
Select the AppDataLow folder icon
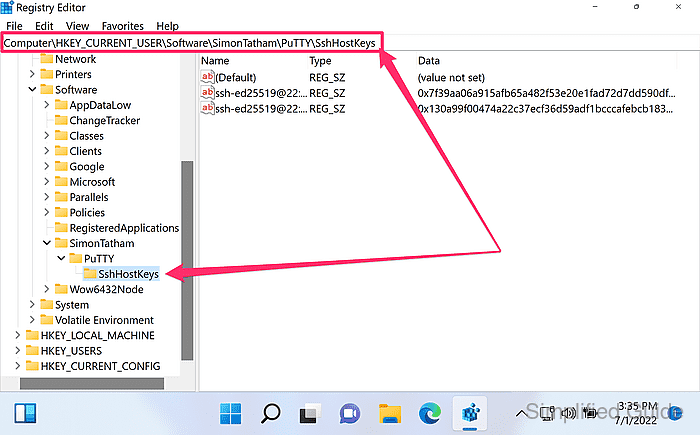coord(61,105)
